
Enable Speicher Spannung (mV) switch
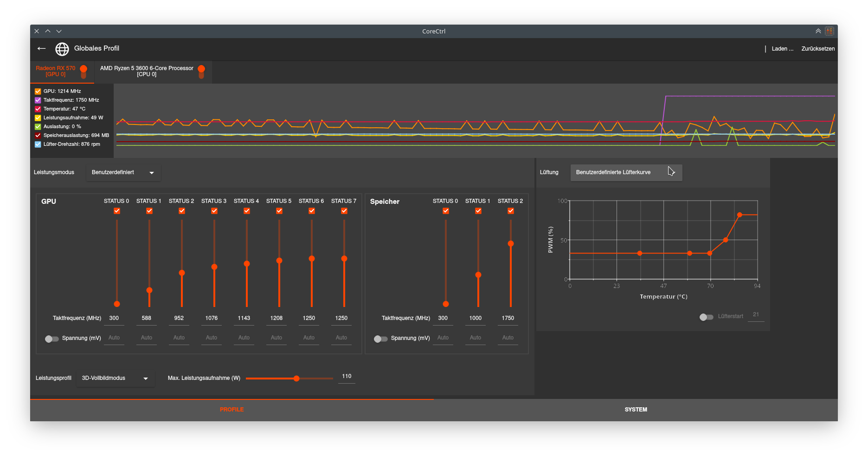[x=380, y=339]
